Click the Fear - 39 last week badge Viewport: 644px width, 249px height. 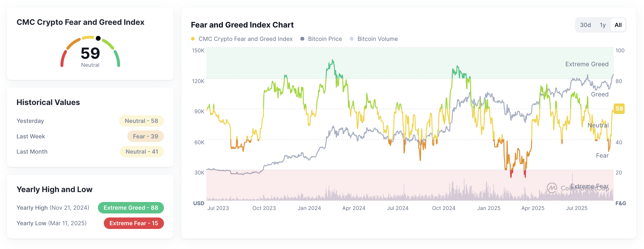click(145, 136)
